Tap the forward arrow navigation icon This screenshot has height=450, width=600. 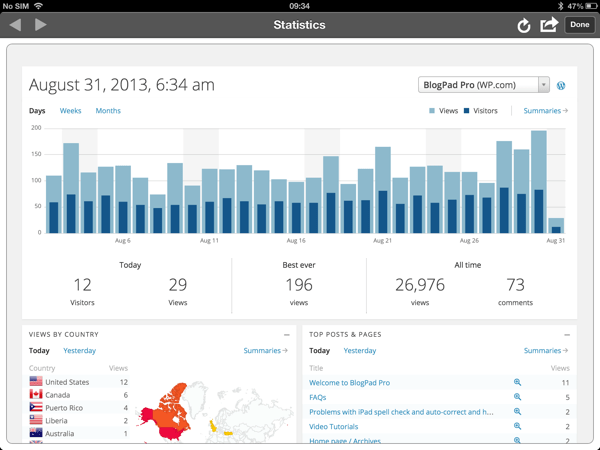[x=41, y=24]
